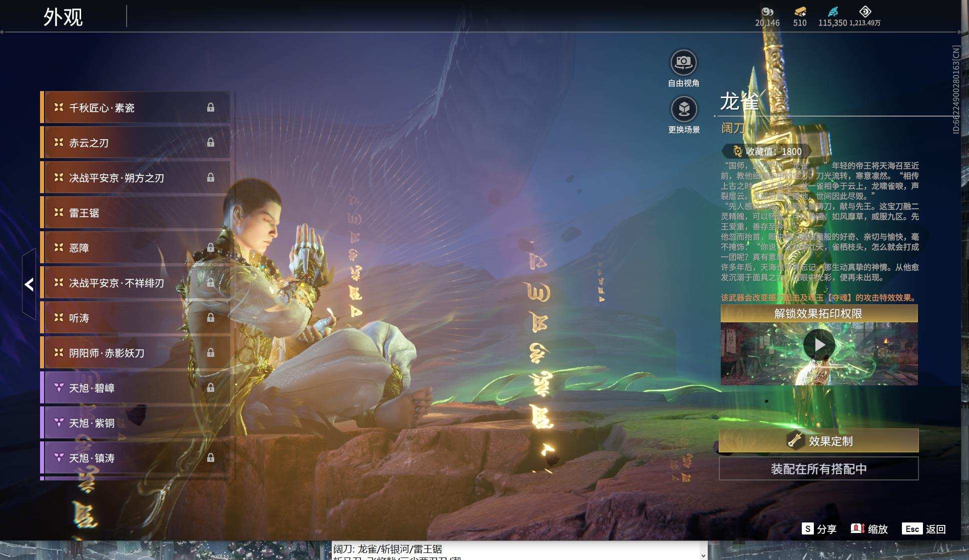Viewport: 969px width, 560px height.
Task: Select 决战平安京·朔方之刃 skin entry
Action: coord(135,178)
